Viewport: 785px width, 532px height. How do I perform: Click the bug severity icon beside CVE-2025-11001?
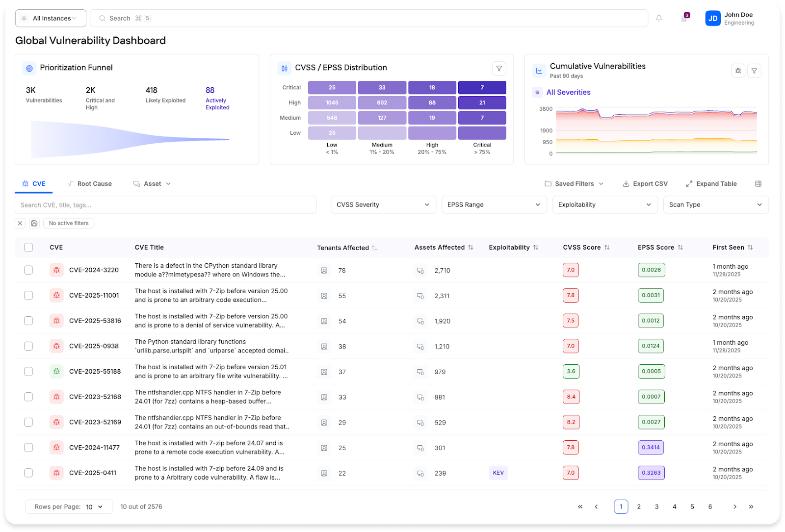click(x=56, y=295)
